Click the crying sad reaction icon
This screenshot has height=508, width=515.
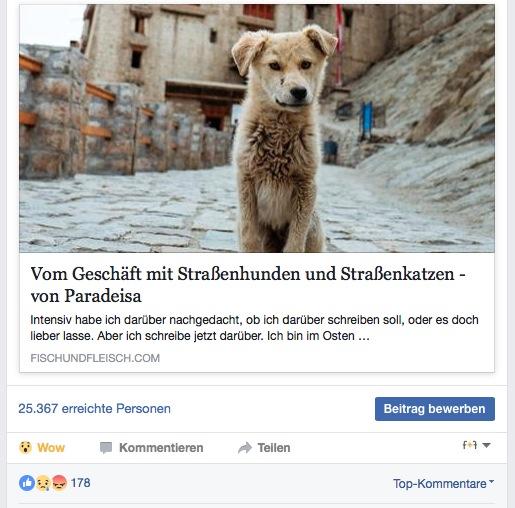click(x=43, y=483)
